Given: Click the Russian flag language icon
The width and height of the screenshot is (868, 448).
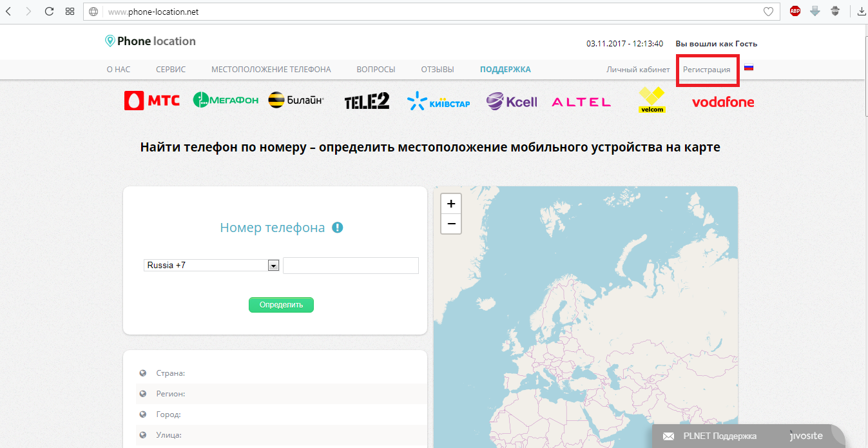Looking at the screenshot, I should [x=749, y=67].
